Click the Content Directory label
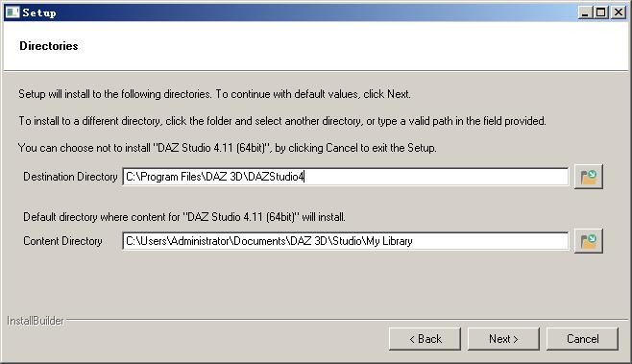This screenshot has width=632, height=364. coord(62,241)
